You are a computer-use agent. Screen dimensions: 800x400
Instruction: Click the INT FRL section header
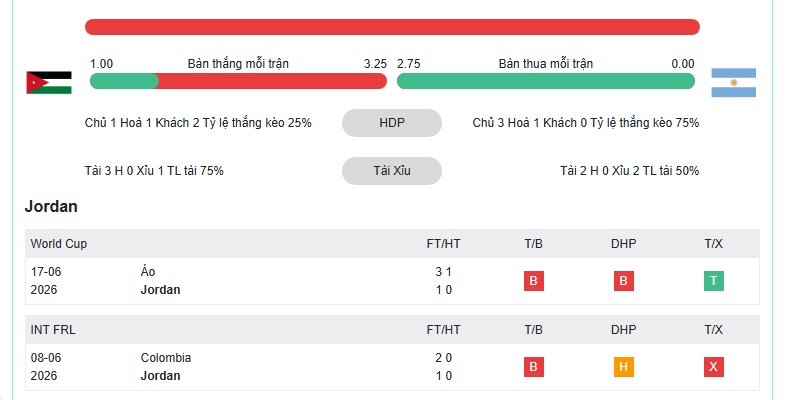[392, 330]
